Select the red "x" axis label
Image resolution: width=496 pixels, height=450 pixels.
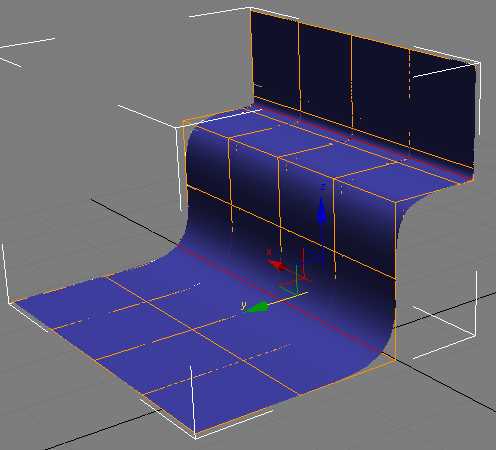click(269, 252)
